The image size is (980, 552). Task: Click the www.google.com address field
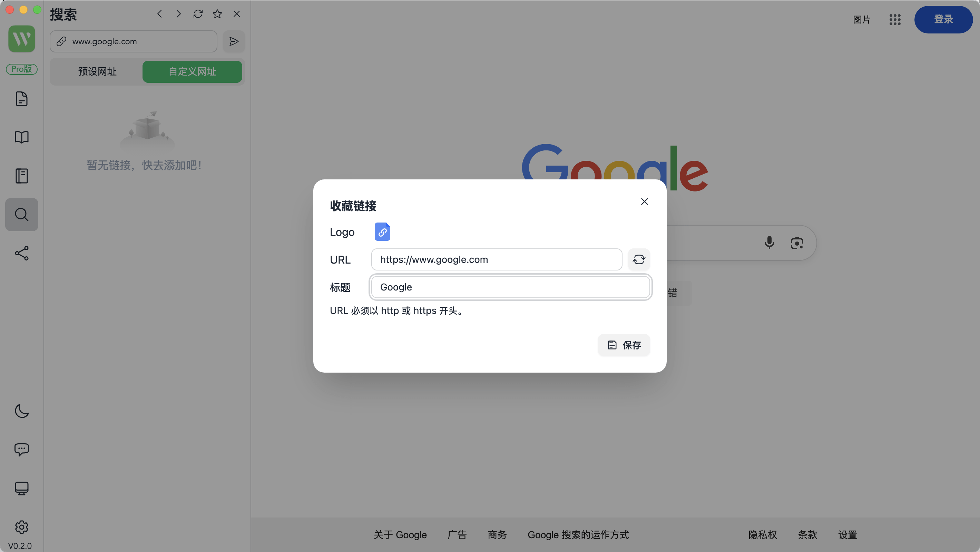134,41
